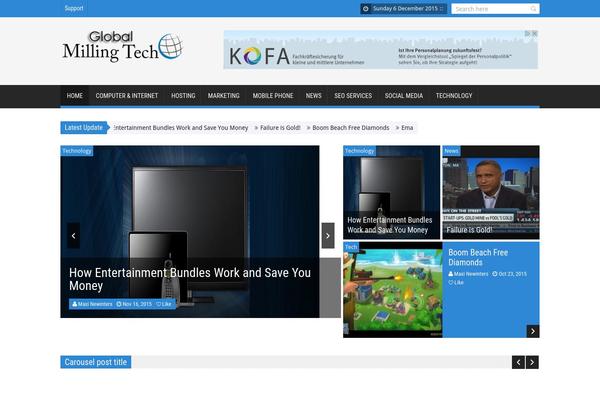Open Failure is Gold! thumbnail article
The height and width of the screenshot is (400, 600).
pyautogui.click(x=491, y=193)
